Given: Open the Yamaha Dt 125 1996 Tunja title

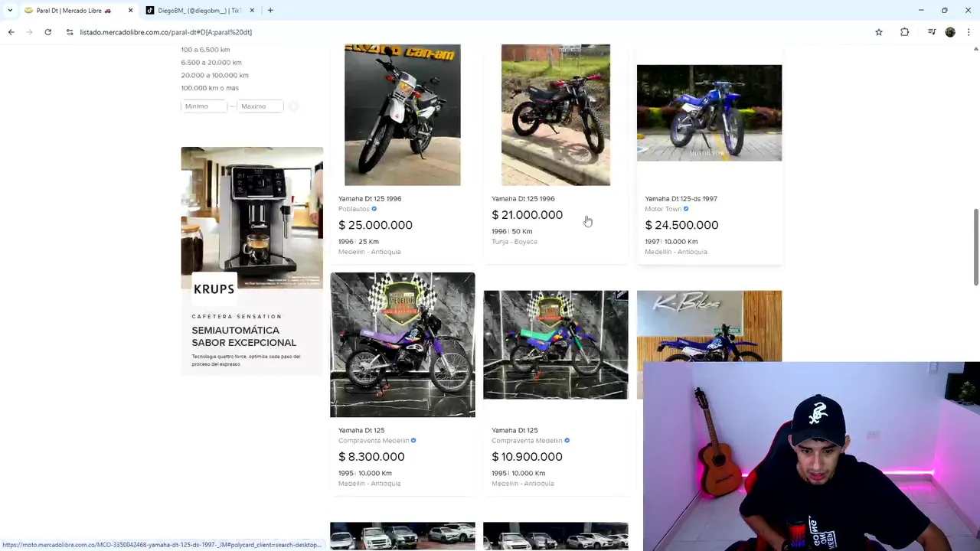Looking at the screenshot, I should pos(523,199).
